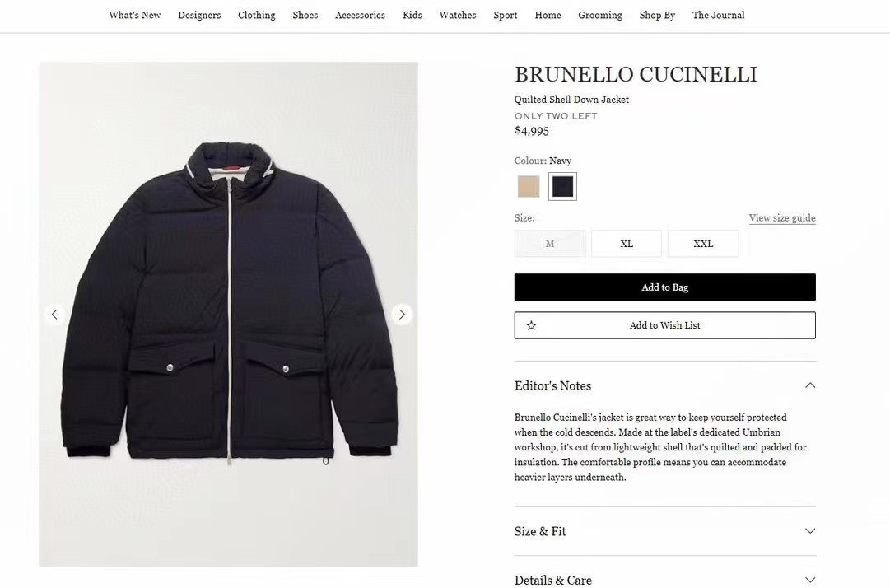Open the What's New menu
Image resolution: width=890 pixels, height=588 pixels.
pyautogui.click(x=135, y=16)
